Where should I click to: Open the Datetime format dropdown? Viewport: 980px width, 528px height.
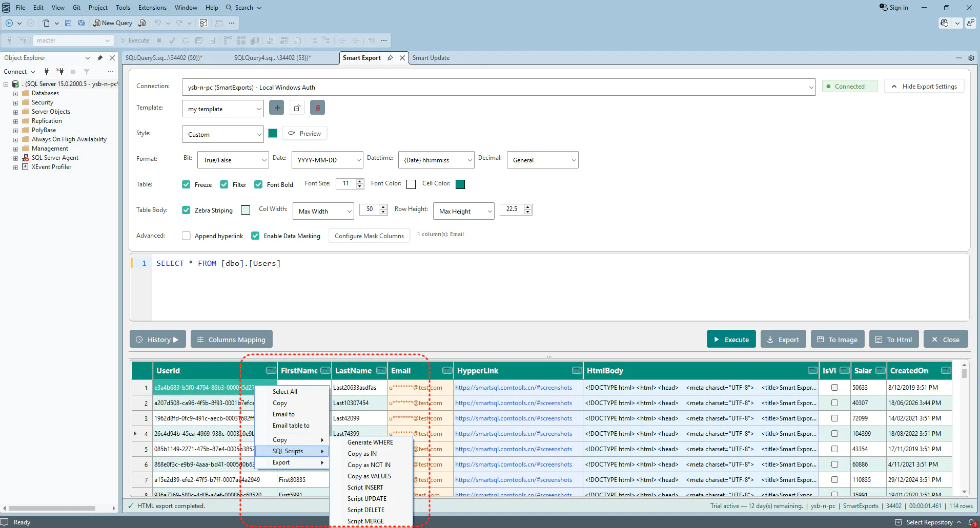pos(436,160)
